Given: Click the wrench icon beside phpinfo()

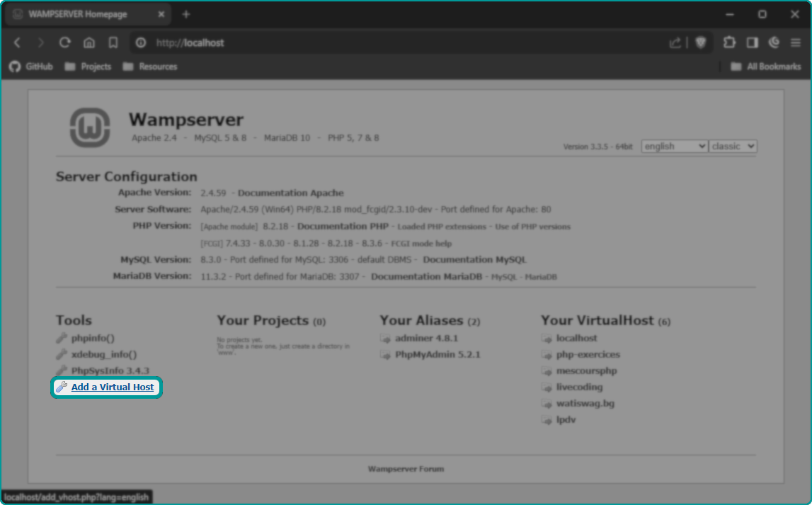Looking at the screenshot, I should point(62,339).
